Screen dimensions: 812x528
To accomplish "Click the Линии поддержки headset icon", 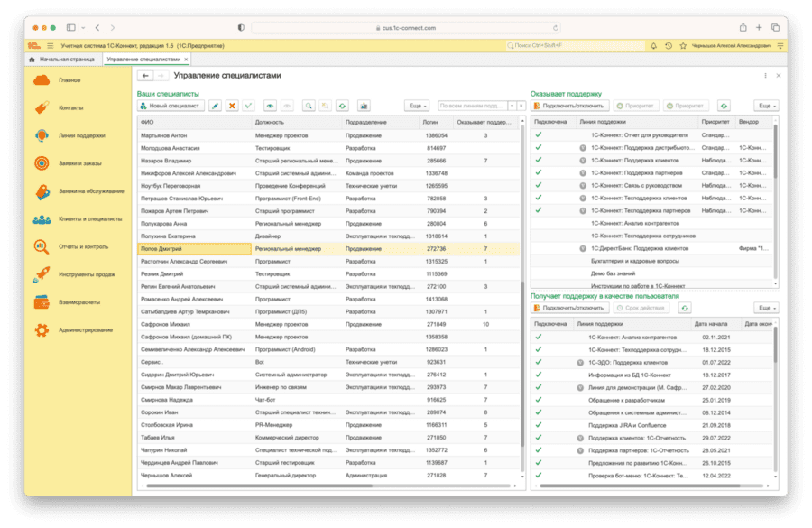I will 42,135.
